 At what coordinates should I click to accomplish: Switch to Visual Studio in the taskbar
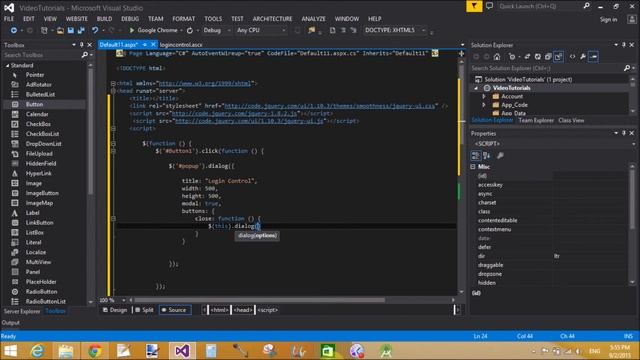tap(182, 351)
